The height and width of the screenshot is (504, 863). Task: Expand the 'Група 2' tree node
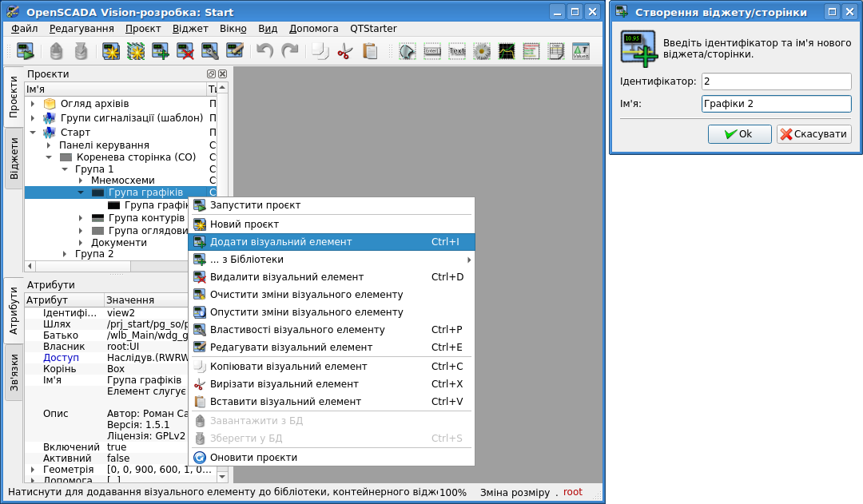(x=65, y=254)
